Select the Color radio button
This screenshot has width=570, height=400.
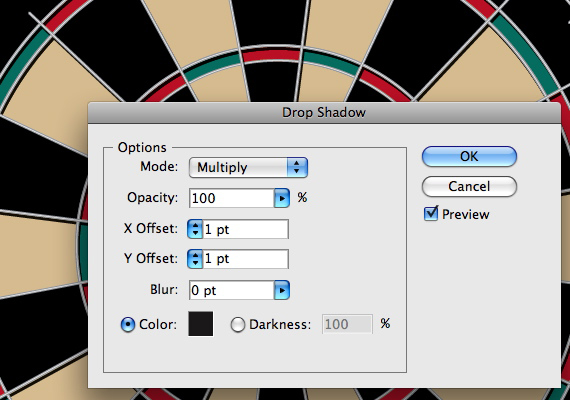pos(128,324)
